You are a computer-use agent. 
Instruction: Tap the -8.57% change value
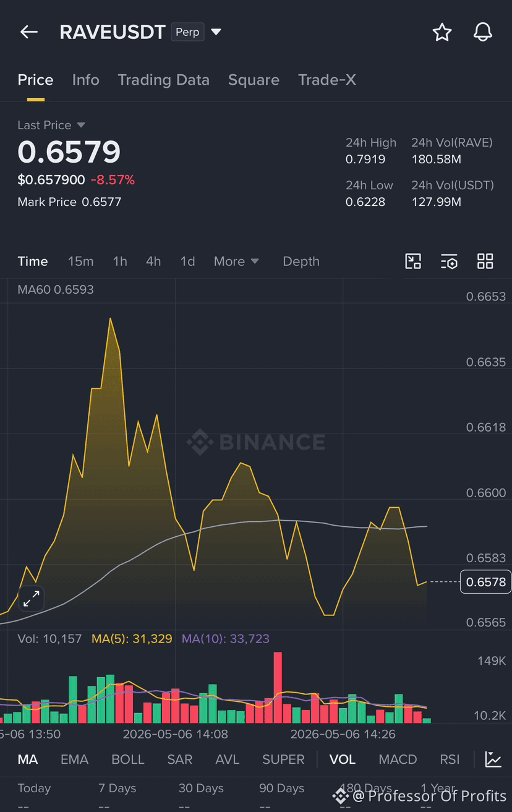point(113,180)
